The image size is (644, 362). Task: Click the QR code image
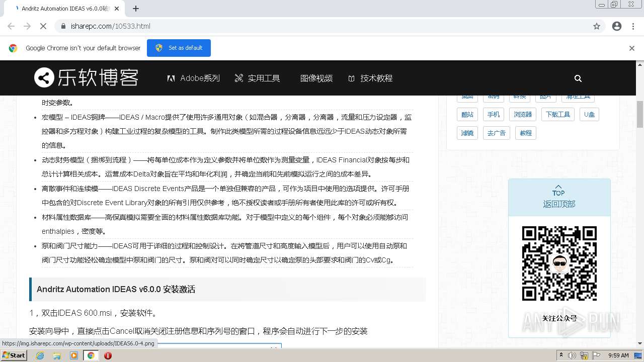tap(559, 263)
